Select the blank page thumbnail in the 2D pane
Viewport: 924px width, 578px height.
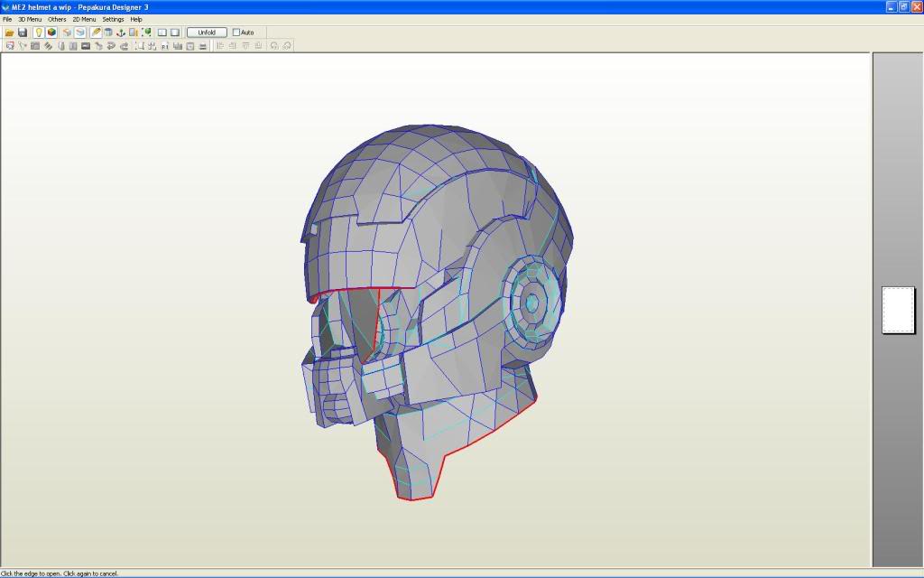tap(898, 310)
